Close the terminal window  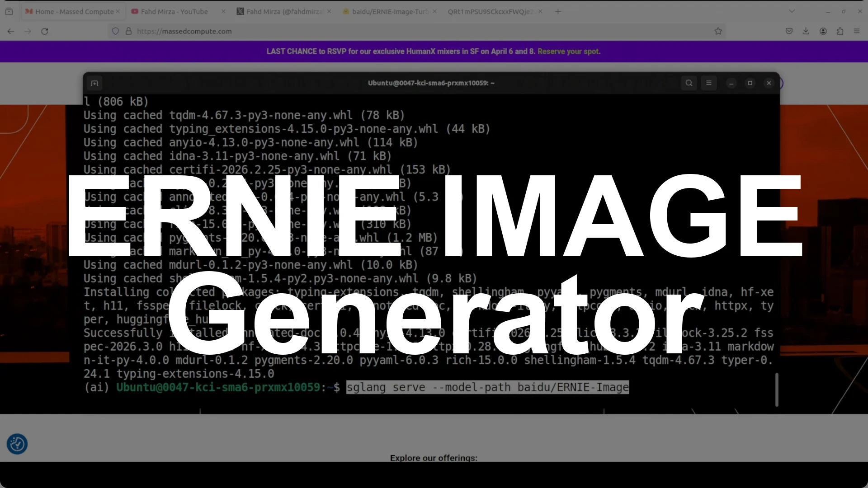(x=769, y=83)
